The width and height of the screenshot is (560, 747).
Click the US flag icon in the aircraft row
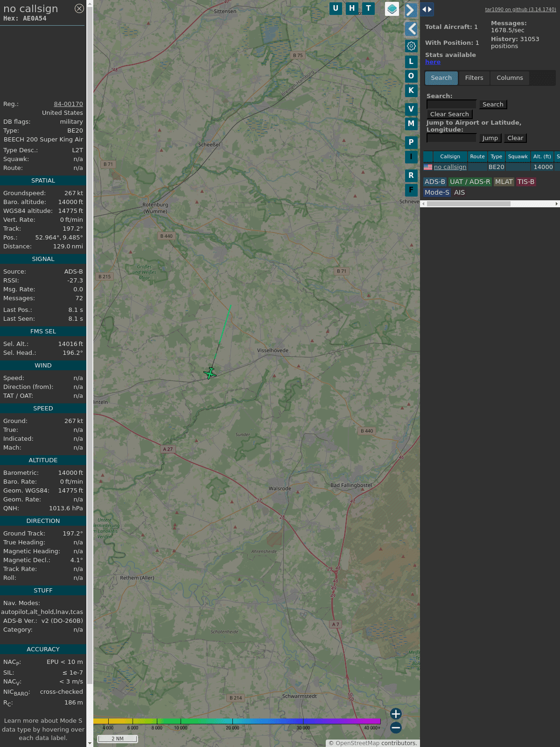(428, 167)
